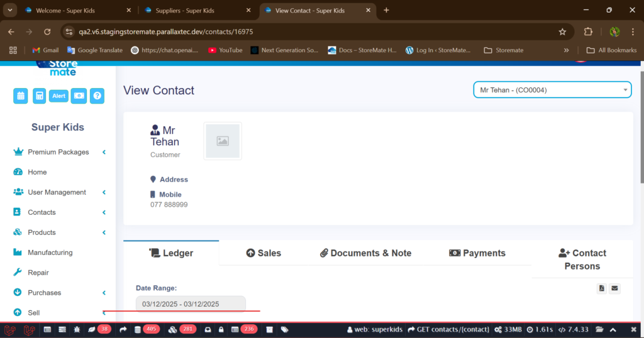Switch to the Payments tab
The height and width of the screenshot is (338, 644).
(x=477, y=253)
